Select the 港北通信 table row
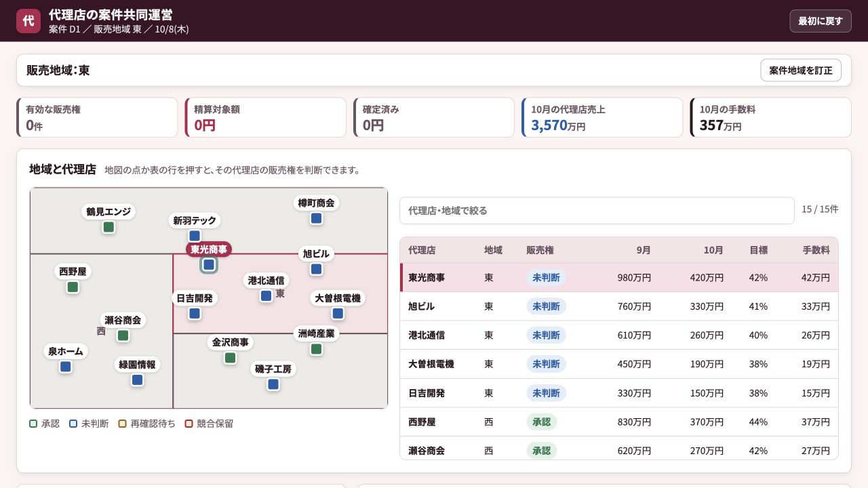 click(619, 335)
